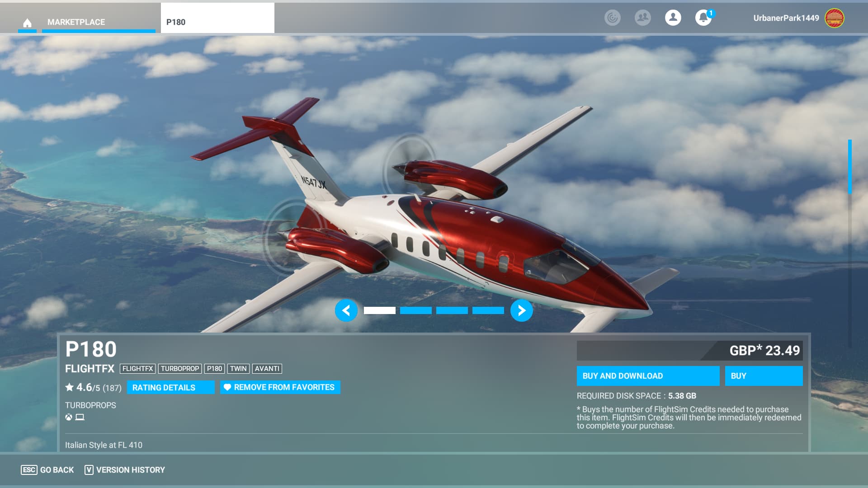Click the Italian Style at FL 410 text
The image size is (868, 488).
(x=104, y=445)
